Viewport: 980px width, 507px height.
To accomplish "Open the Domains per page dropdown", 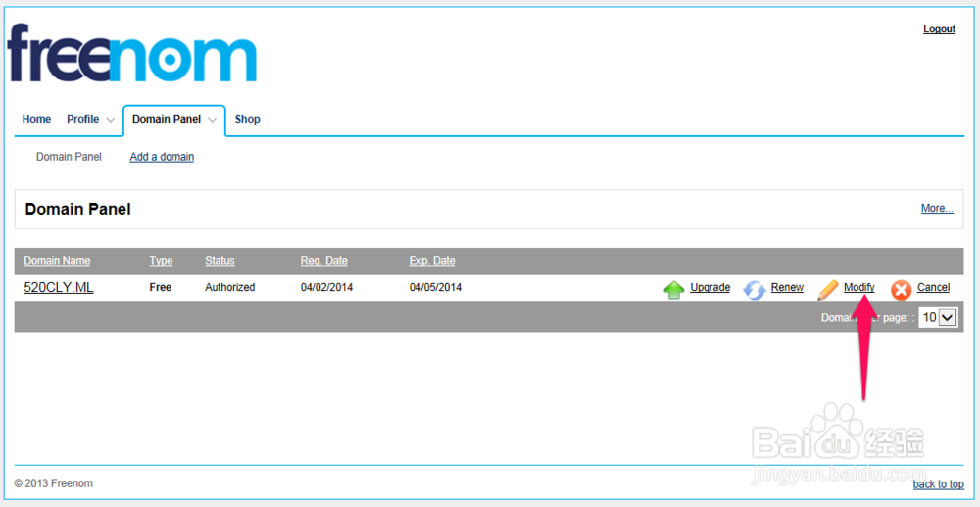I will (939, 317).
